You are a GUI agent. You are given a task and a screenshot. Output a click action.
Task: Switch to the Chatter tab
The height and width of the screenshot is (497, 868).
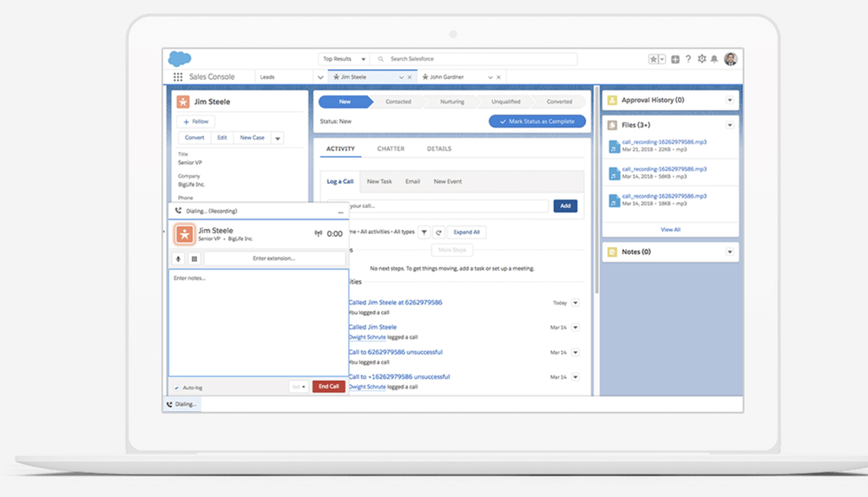coord(391,149)
